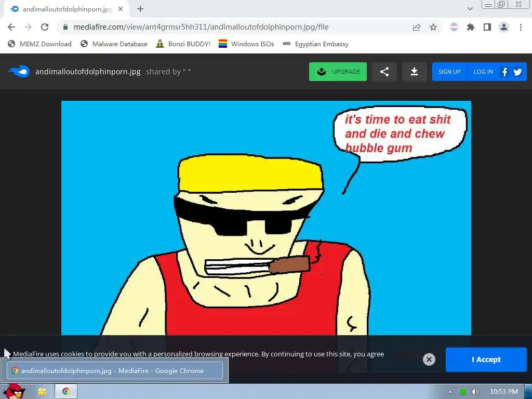Download file using the download arrow button
This screenshot has height=399, width=532.
point(414,72)
